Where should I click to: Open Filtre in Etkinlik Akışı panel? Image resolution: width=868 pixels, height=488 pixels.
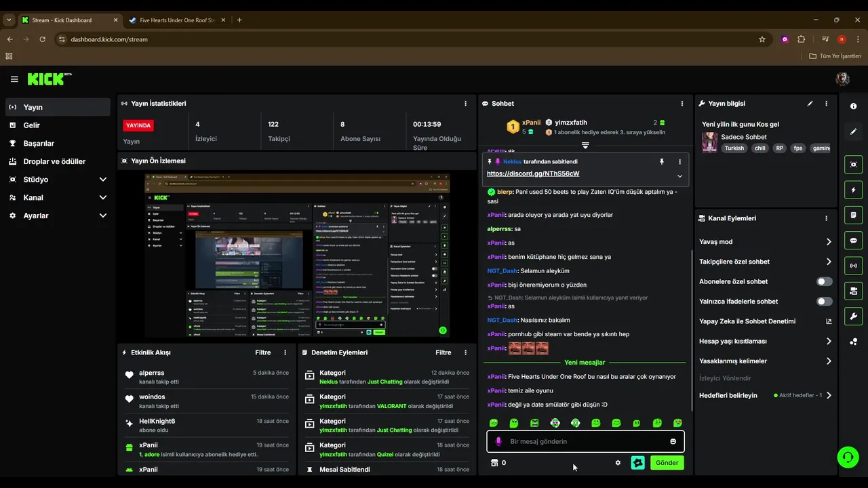click(x=262, y=352)
